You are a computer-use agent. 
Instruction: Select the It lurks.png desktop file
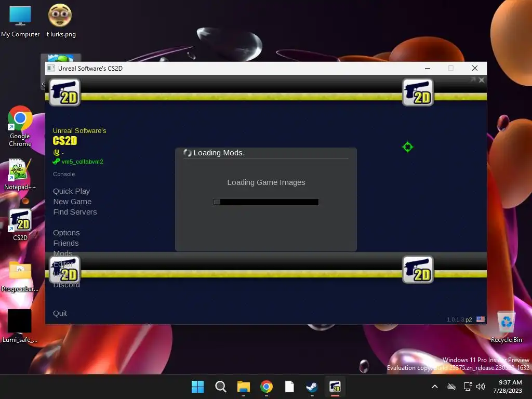coord(60,21)
